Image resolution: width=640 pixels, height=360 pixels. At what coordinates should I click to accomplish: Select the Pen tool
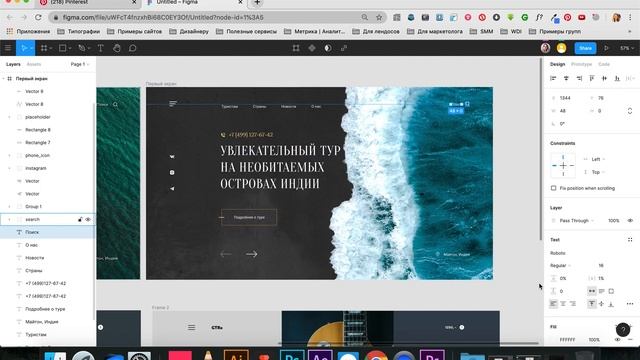(82, 48)
